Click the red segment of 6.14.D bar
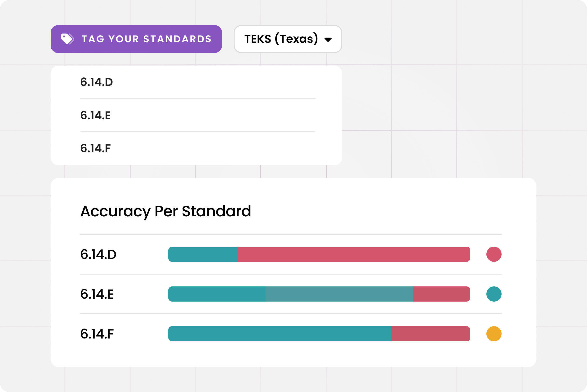This screenshot has width=587, height=392. click(x=353, y=254)
